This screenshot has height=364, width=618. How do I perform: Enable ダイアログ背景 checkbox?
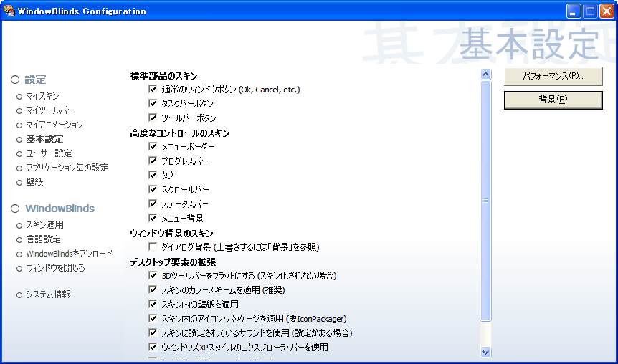click(x=153, y=246)
